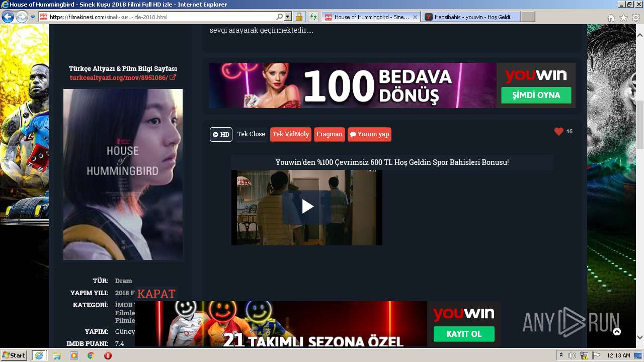This screenshot has height=362, width=644.
Task: Click the Show Desktop tray button
Action: [x=638, y=355]
